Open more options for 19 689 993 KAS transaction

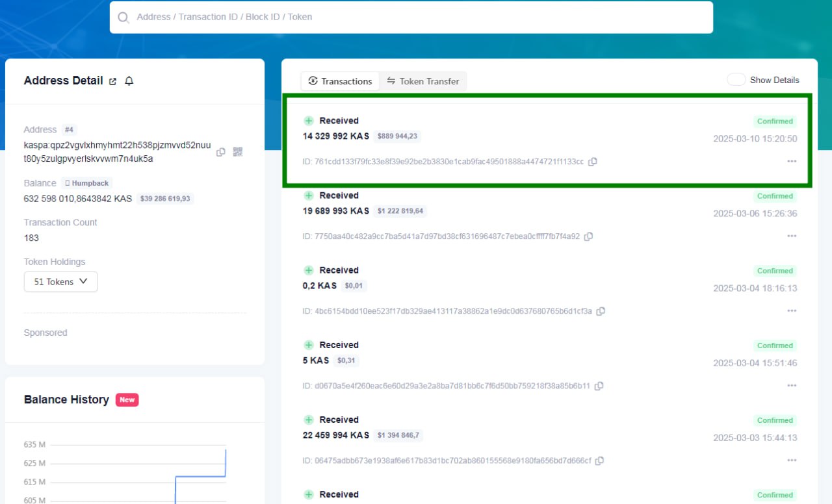(x=792, y=236)
